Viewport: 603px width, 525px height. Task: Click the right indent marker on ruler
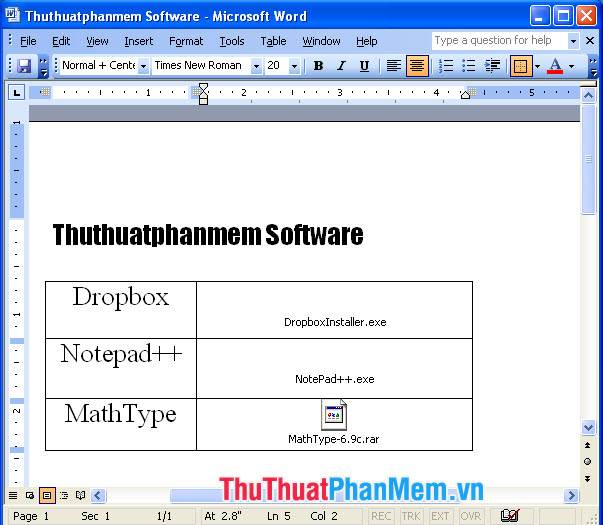[465, 95]
